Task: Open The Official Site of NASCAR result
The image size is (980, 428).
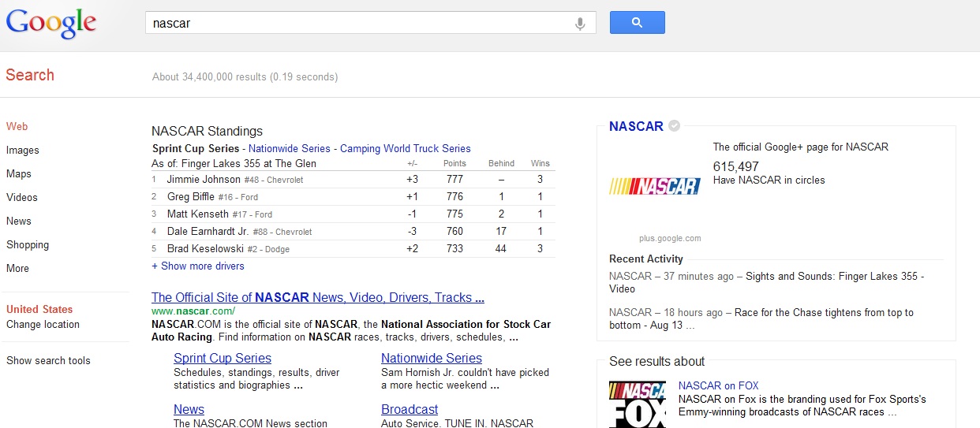Action: click(318, 297)
